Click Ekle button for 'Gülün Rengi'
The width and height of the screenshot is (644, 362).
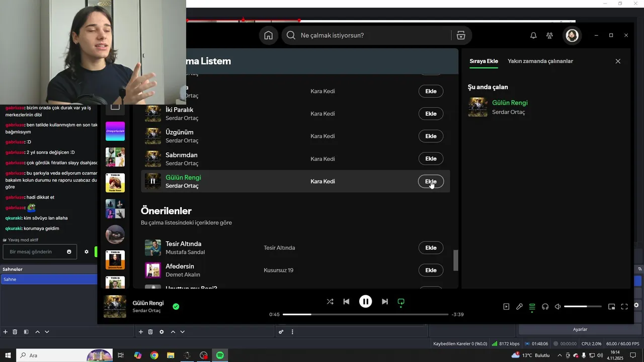431,182
